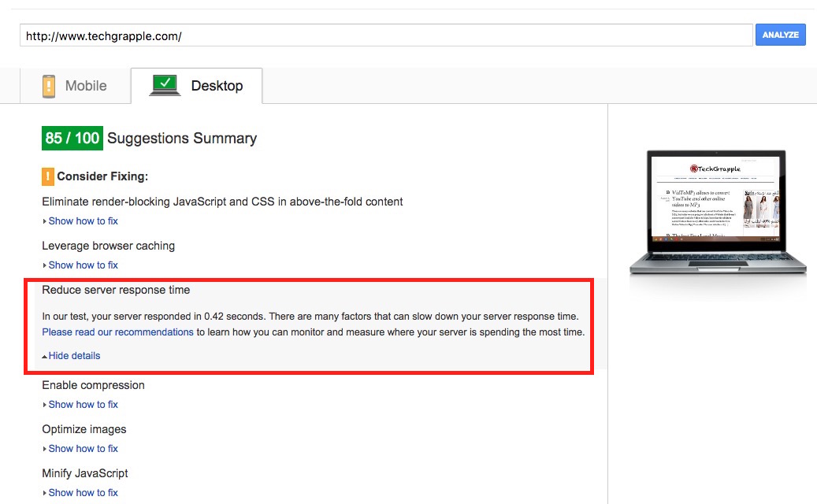Click the URL input field

click(x=386, y=35)
